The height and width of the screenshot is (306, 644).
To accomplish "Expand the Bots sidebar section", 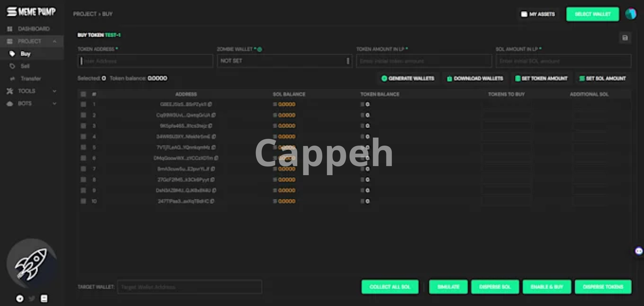I will point(32,104).
